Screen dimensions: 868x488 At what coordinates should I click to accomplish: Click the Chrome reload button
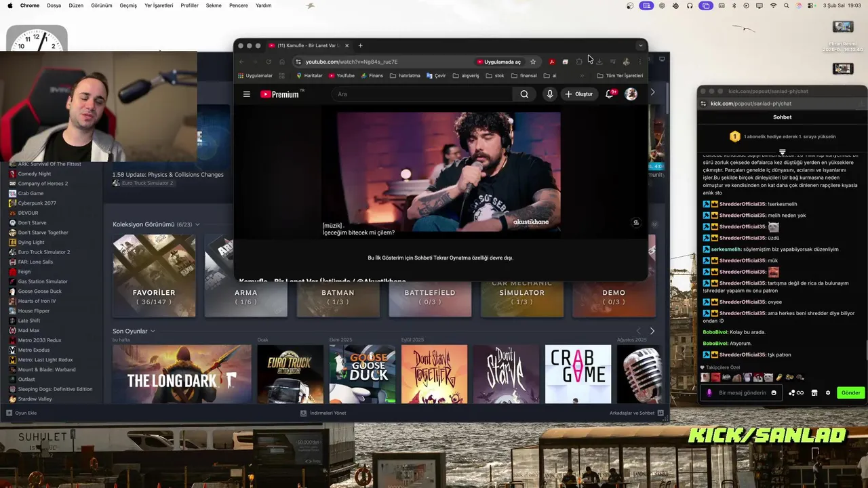[x=269, y=62]
